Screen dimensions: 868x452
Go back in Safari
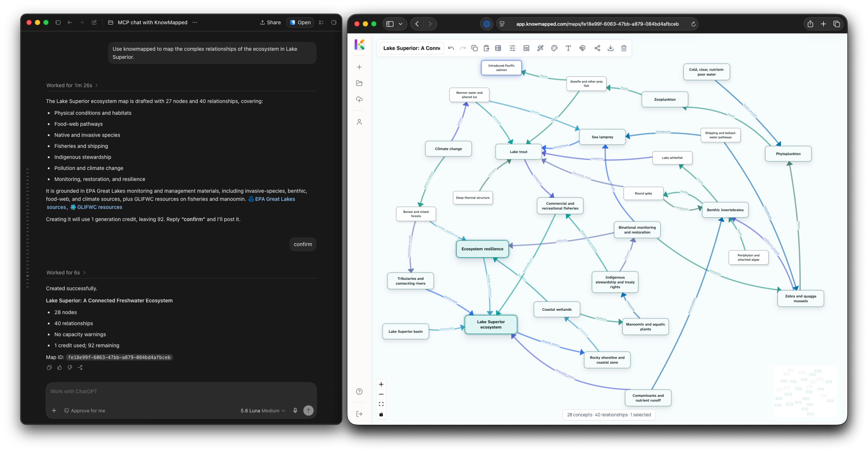417,24
